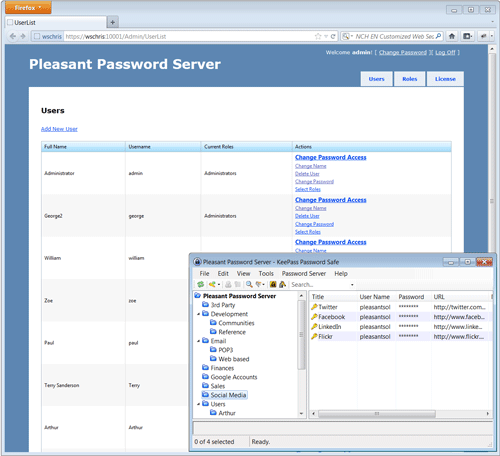Click the grayed Copy User Name icon

click(228, 284)
